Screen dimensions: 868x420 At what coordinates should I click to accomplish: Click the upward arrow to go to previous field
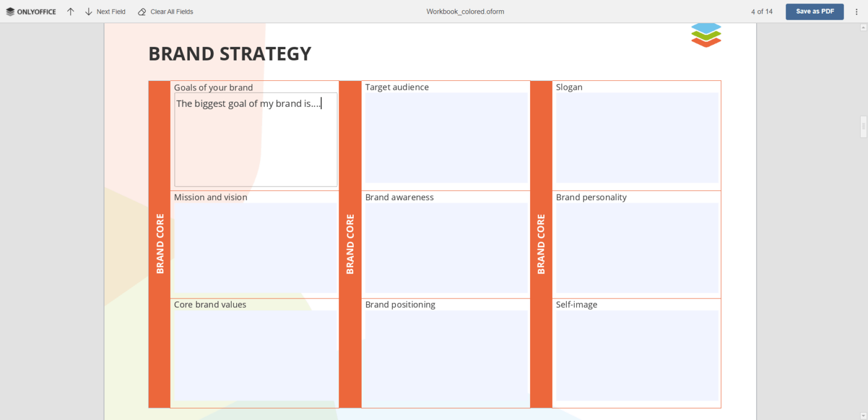tap(70, 11)
